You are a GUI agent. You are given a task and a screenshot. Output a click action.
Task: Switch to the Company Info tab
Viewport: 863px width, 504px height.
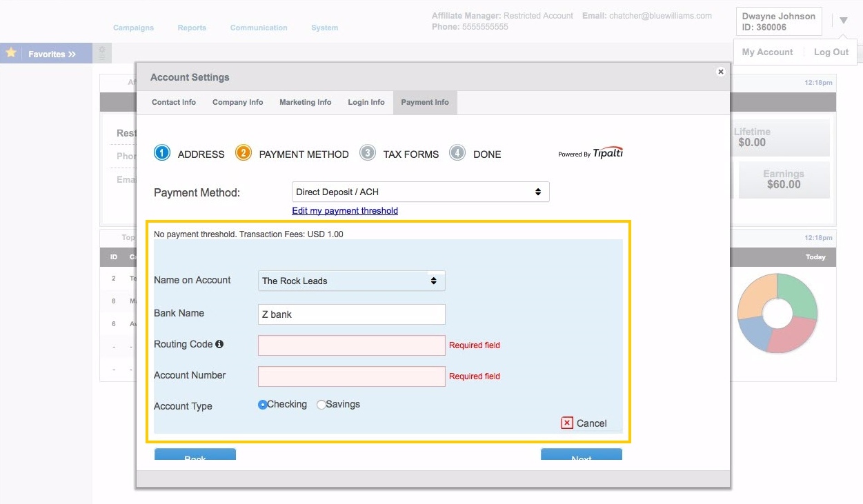click(237, 102)
